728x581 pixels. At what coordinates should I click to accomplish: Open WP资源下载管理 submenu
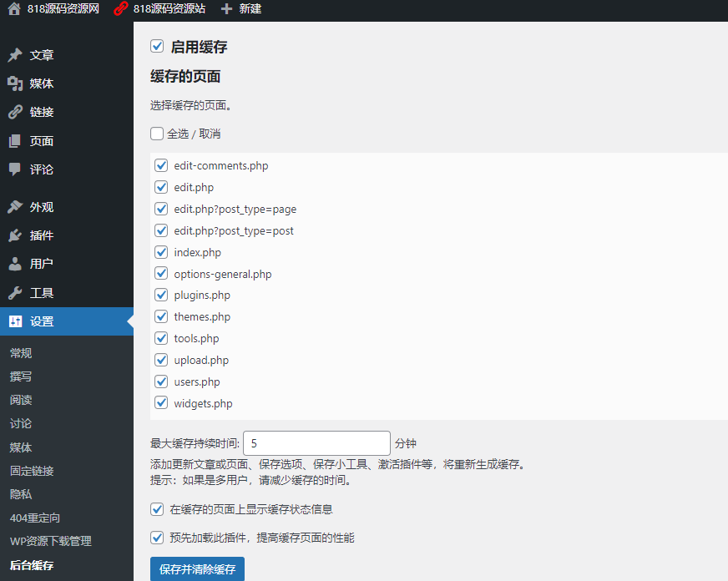pyautogui.click(x=51, y=541)
